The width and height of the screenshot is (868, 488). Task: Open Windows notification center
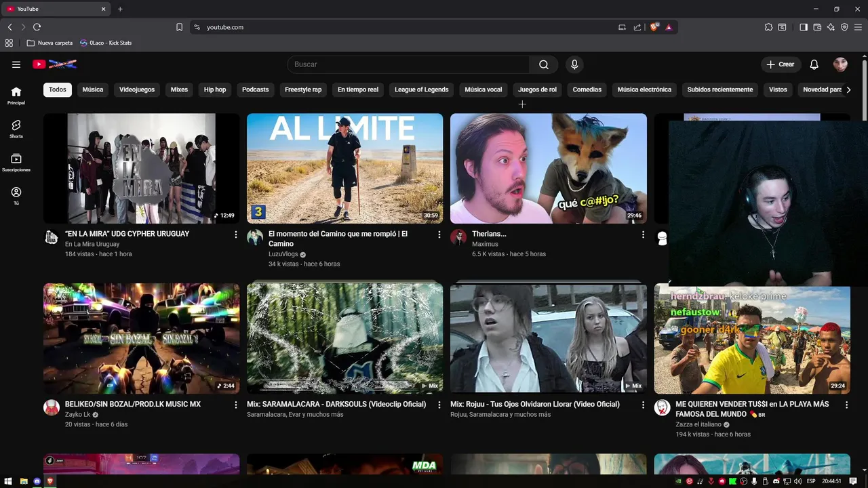[853, 481]
